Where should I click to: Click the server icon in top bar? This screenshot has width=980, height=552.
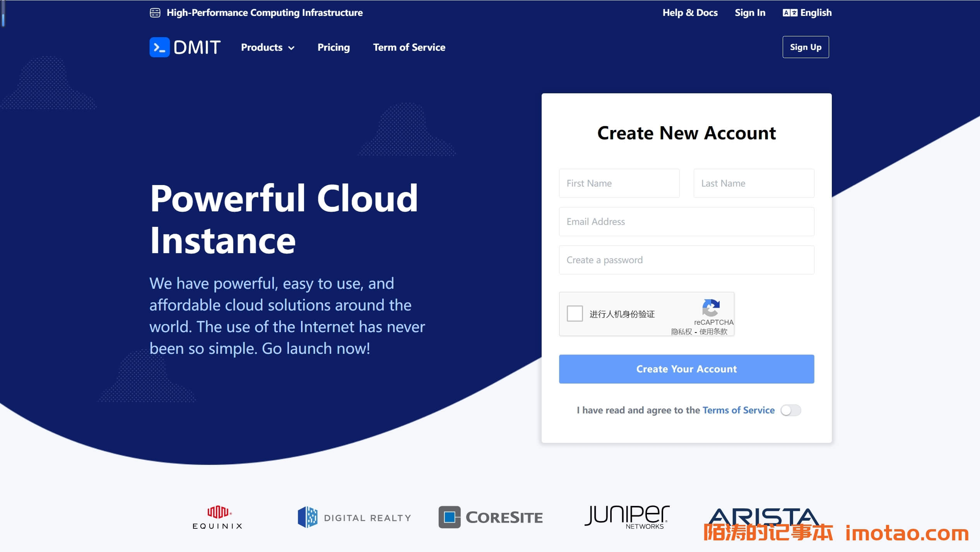click(155, 13)
